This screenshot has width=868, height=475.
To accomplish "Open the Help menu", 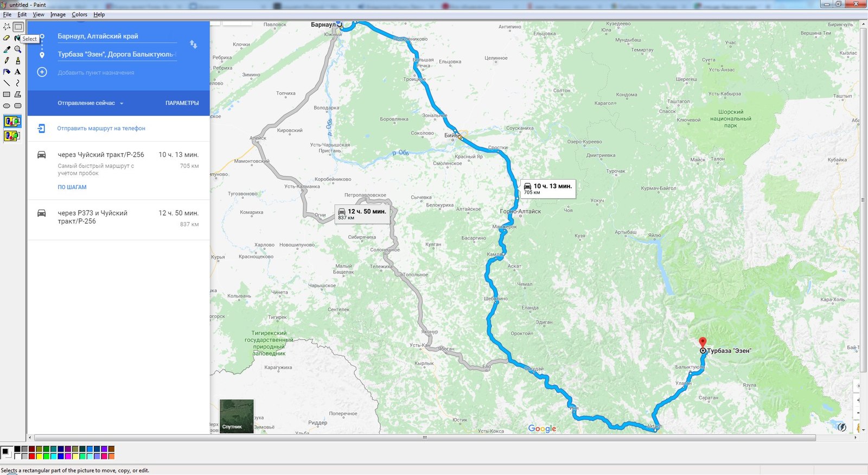I will click(x=99, y=15).
